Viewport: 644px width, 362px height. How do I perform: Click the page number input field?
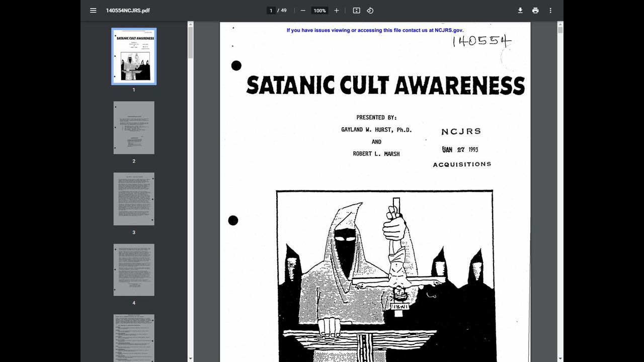(271, 11)
